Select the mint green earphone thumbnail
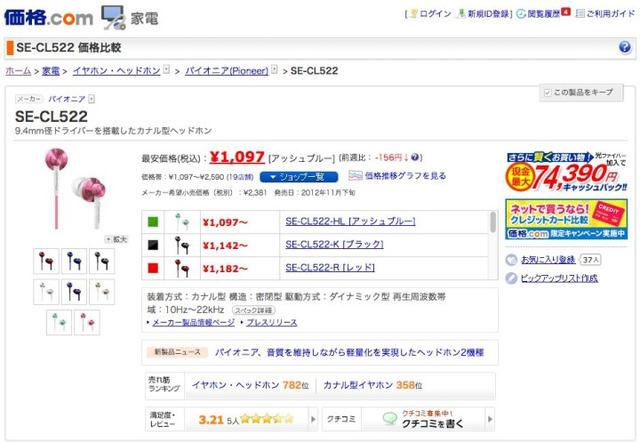Screen dimensions: 640x443 pos(59,323)
